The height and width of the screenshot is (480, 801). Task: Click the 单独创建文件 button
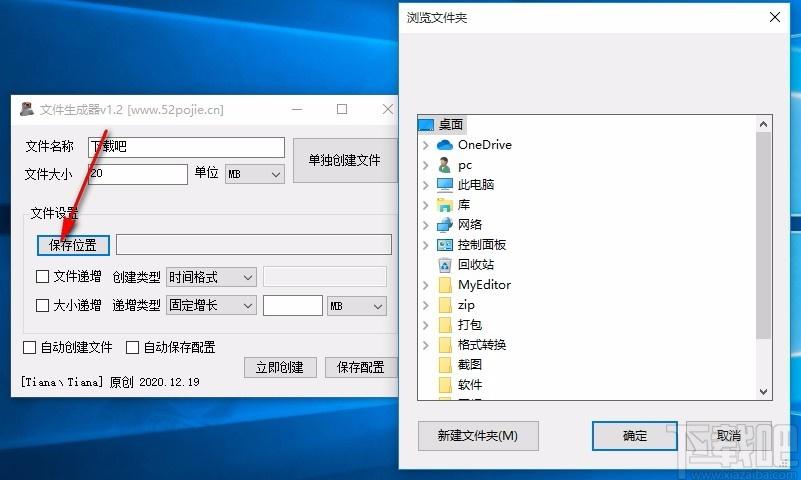pos(345,160)
